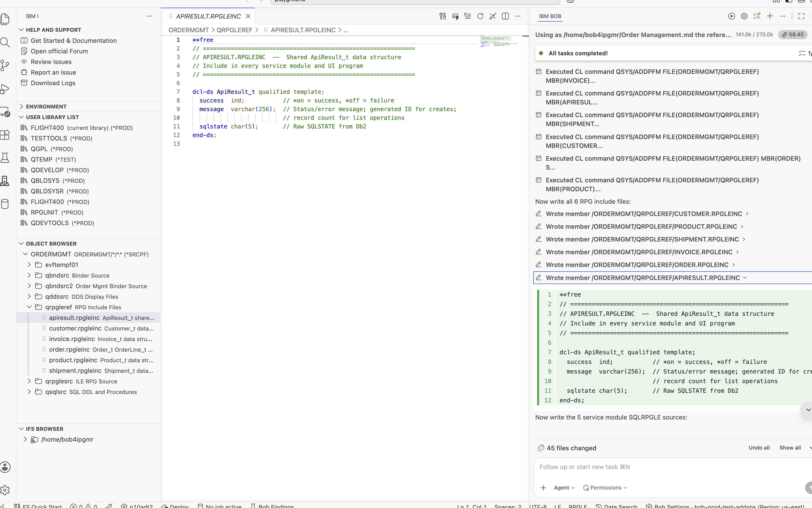This screenshot has height=508, width=812.
Task: Select the IBM BOB panel tab
Action: coord(550,16)
